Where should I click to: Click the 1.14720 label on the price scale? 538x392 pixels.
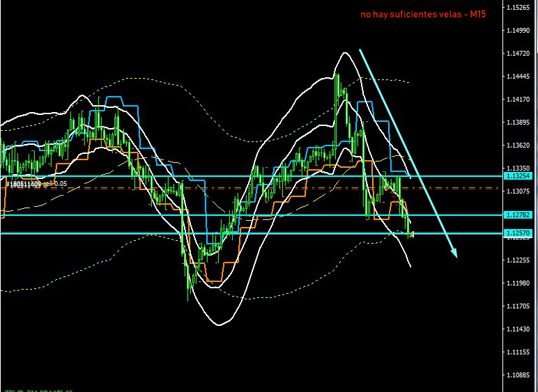[520, 54]
